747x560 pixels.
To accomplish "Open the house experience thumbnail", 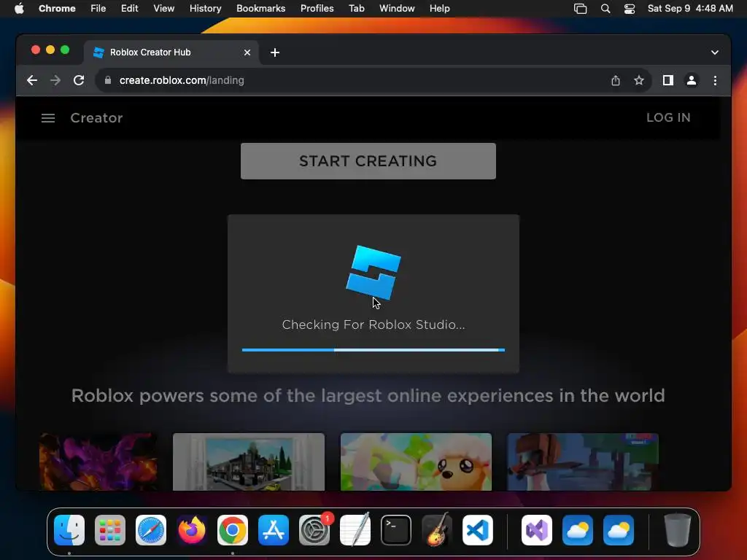I will click(x=249, y=462).
